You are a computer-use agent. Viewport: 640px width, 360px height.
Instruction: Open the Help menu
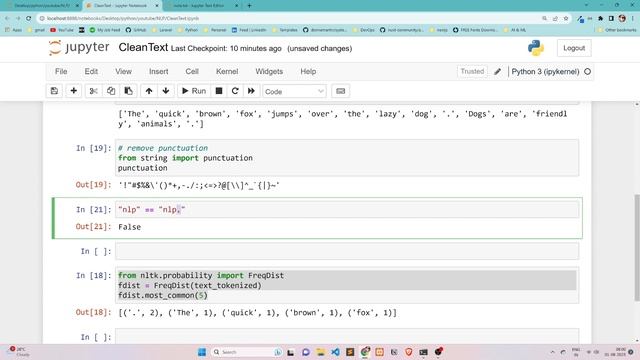pyautogui.click(x=308, y=71)
